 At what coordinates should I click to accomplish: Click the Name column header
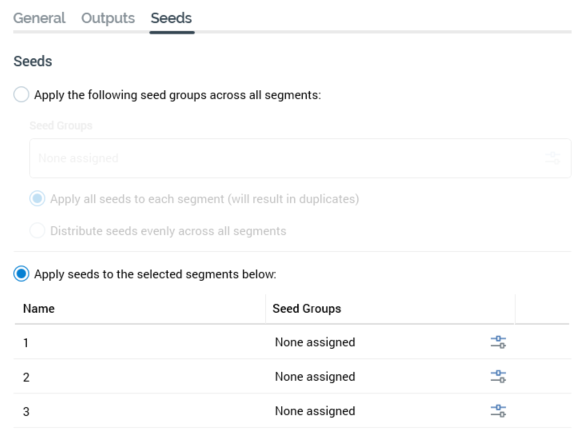[x=39, y=309]
